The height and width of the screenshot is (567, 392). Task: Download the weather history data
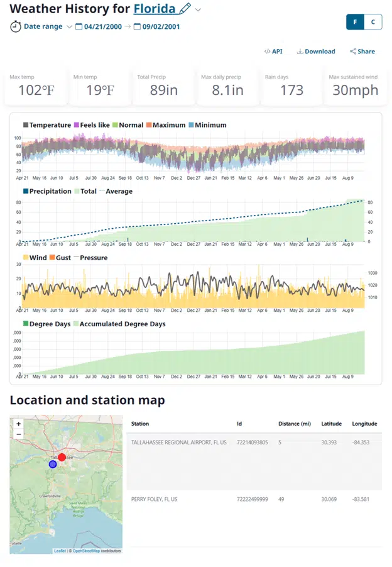[x=316, y=52]
